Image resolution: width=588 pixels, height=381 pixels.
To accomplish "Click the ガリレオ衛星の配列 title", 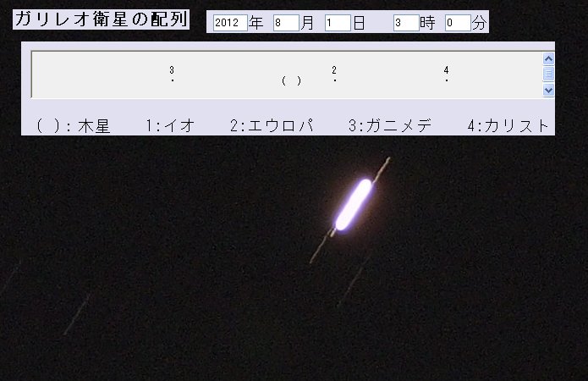I will pyautogui.click(x=101, y=19).
